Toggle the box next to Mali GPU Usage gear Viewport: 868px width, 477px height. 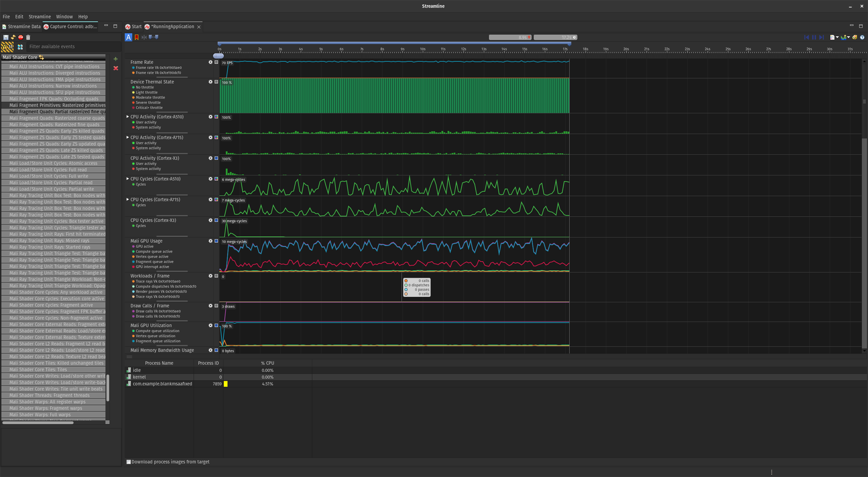click(216, 241)
